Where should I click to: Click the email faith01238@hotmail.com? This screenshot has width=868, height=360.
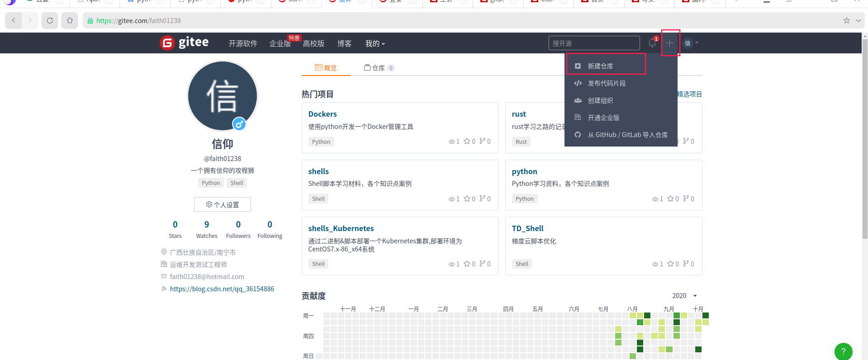[x=207, y=276]
